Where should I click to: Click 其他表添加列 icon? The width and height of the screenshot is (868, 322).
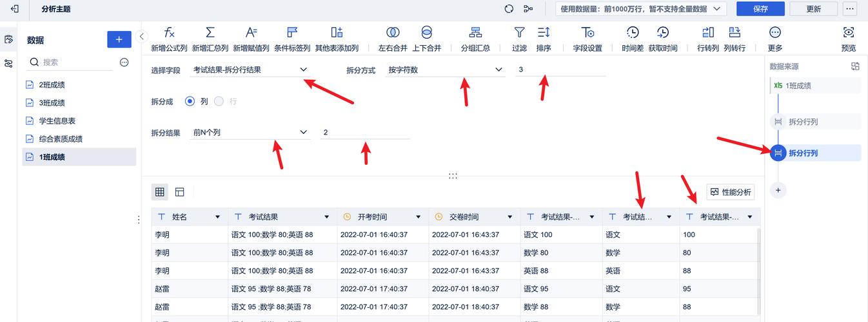(337, 32)
